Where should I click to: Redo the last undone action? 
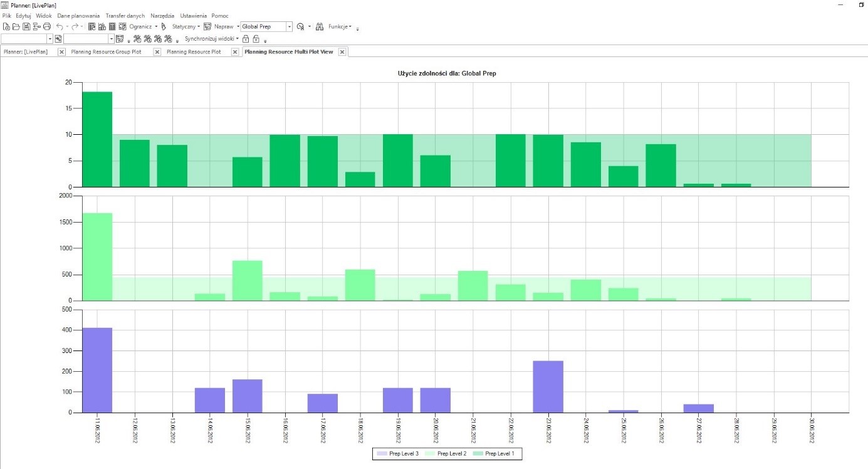click(x=75, y=26)
